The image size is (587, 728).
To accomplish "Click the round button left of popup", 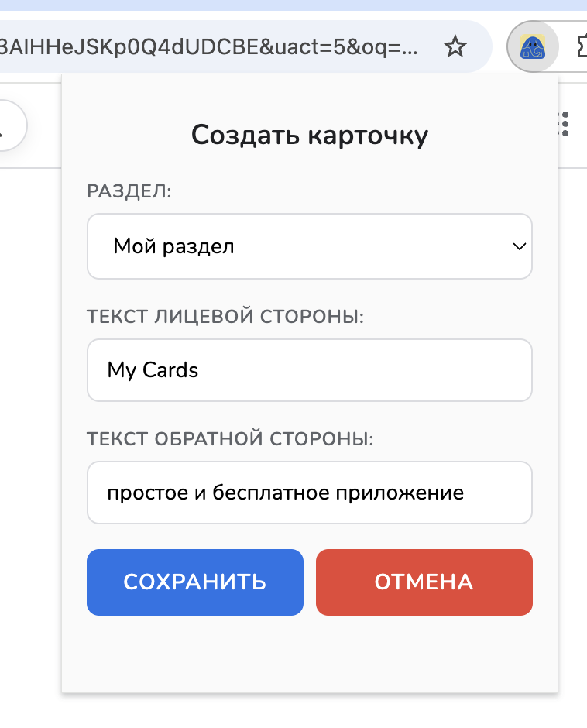I will tap(8, 124).
